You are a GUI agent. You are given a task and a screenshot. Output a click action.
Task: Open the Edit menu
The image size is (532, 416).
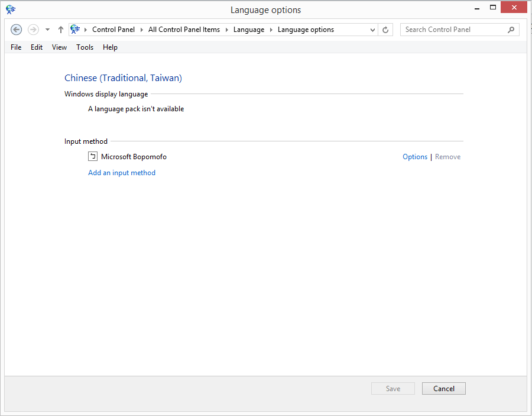(x=37, y=47)
